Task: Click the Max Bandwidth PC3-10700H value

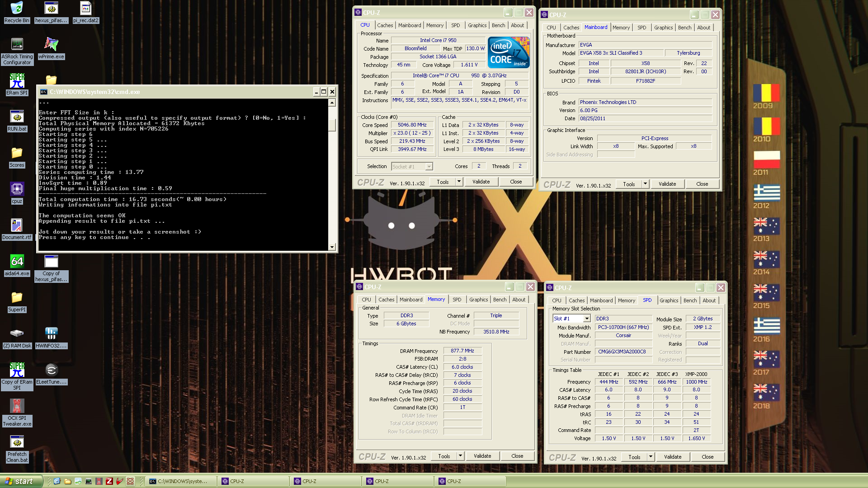Action: pos(623,327)
